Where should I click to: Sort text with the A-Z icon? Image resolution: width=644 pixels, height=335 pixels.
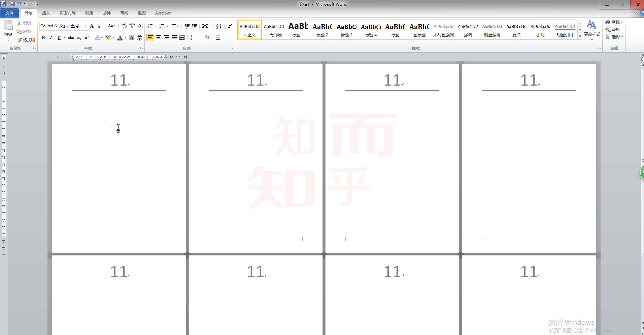(x=218, y=26)
